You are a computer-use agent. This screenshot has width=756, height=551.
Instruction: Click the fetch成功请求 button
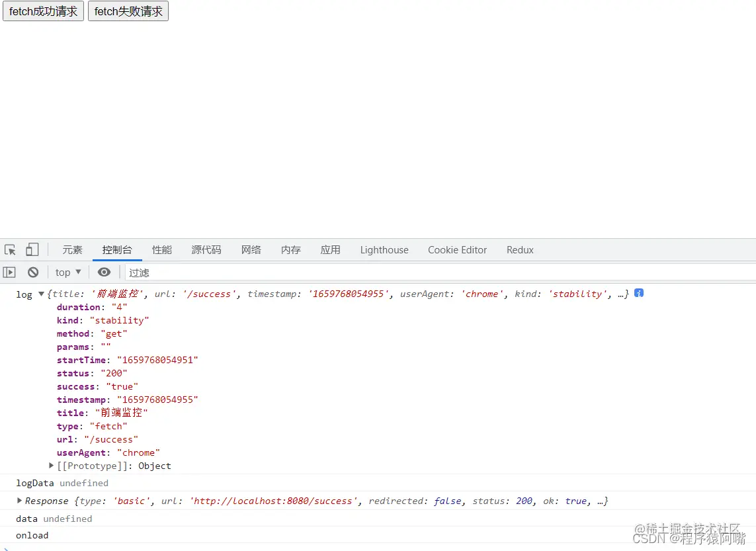[x=44, y=11]
